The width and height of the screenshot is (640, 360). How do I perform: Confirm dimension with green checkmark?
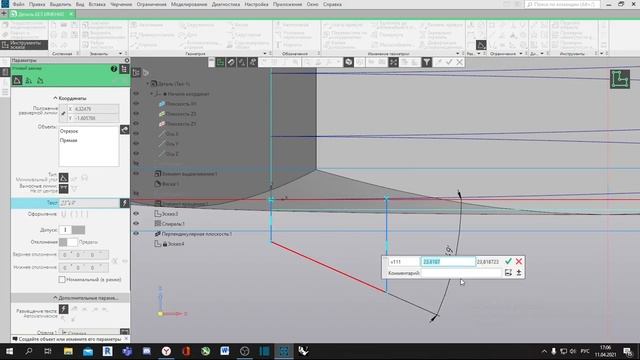click(508, 261)
